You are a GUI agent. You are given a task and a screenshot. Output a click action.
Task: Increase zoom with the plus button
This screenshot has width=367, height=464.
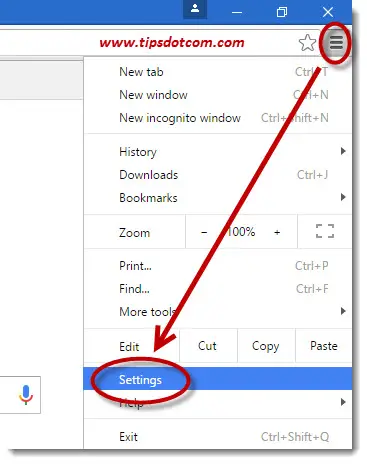tap(277, 232)
